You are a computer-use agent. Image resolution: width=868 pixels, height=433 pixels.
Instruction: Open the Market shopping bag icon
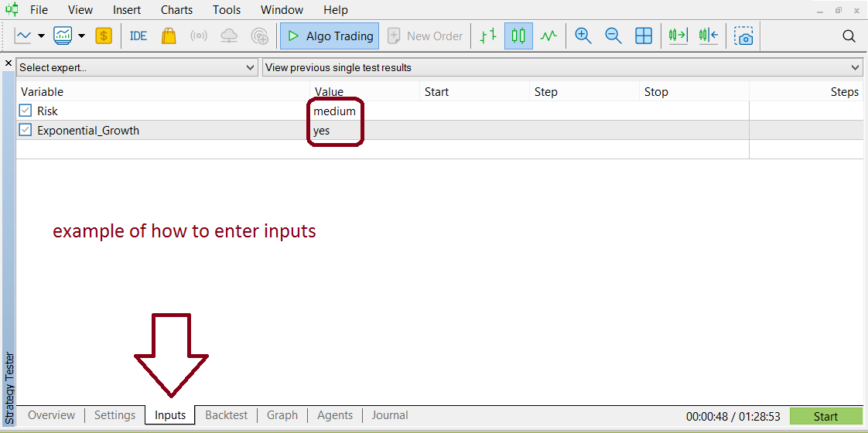pyautogui.click(x=169, y=36)
